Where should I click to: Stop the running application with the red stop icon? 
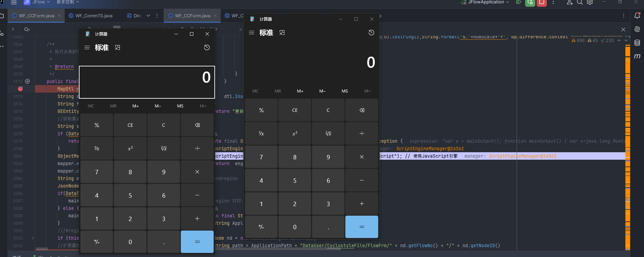click(x=542, y=2)
